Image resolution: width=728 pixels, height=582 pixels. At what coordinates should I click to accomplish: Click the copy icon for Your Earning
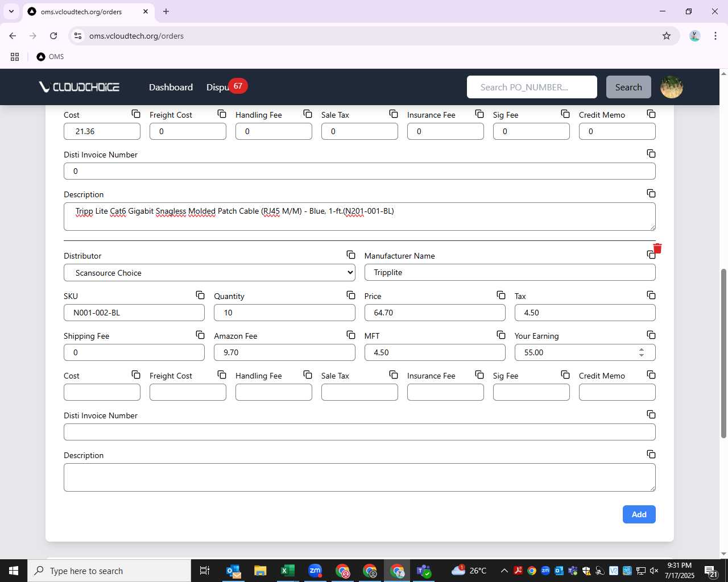pyautogui.click(x=651, y=335)
